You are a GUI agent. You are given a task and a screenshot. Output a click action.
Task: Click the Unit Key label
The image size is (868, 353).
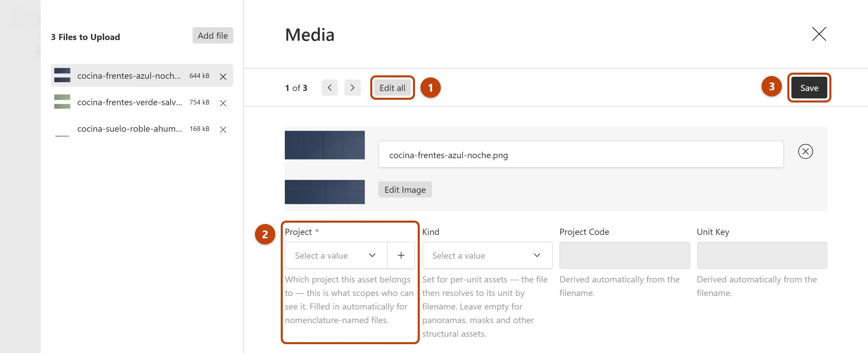713,232
